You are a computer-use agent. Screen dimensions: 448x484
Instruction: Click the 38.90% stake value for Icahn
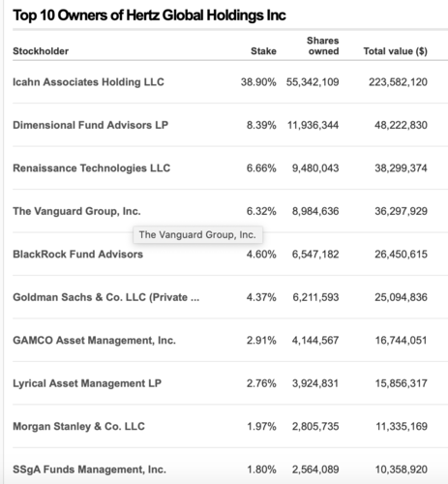pyautogui.click(x=258, y=82)
